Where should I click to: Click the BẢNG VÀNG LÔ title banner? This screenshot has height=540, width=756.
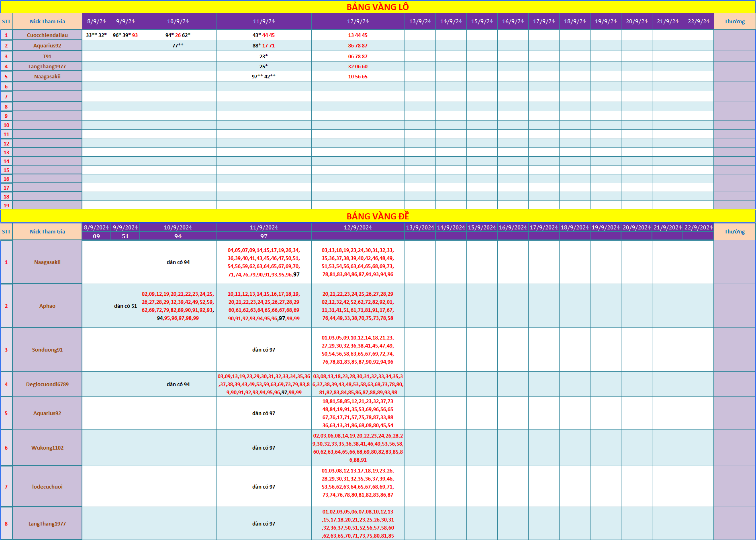378,7
